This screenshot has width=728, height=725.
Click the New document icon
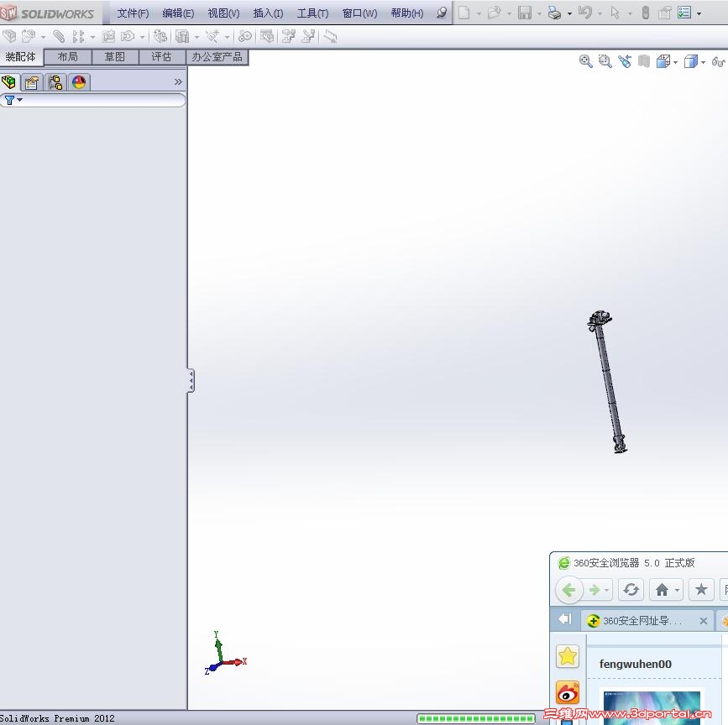click(x=464, y=13)
